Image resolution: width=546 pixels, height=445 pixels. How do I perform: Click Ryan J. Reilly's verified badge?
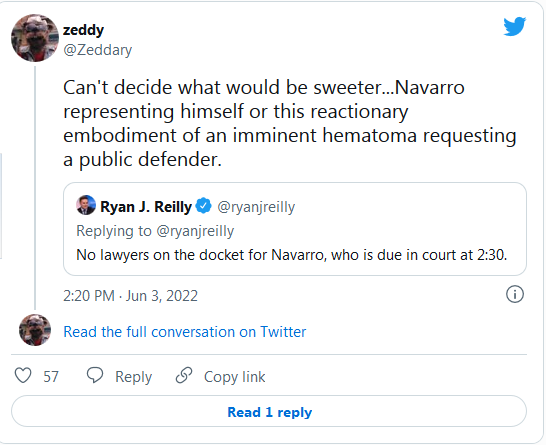(x=203, y=206)
